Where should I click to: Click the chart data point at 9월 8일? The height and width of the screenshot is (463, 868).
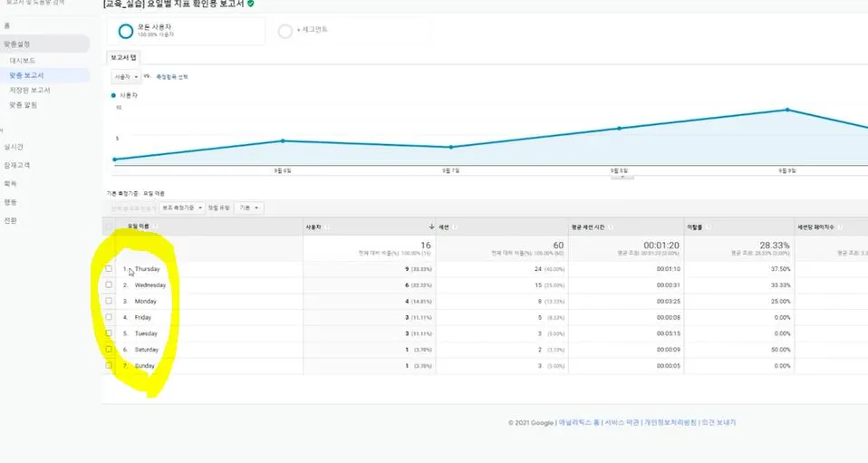620,128
